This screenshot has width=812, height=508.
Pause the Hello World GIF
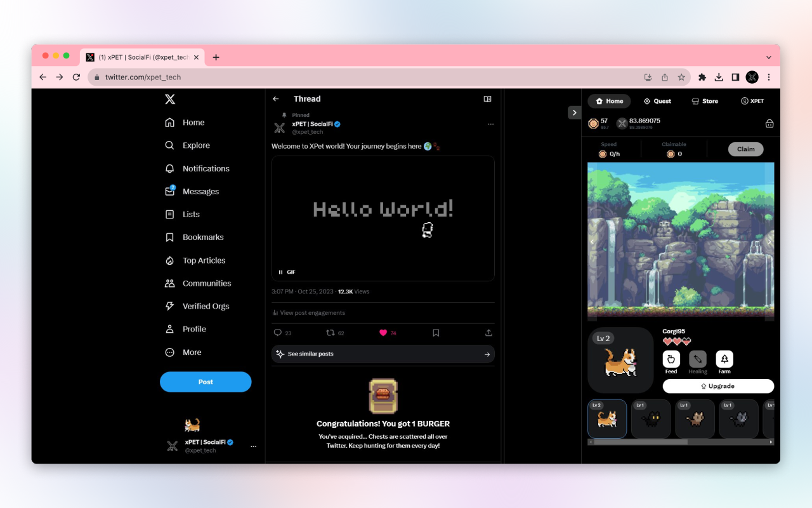[x=280, y=272]
